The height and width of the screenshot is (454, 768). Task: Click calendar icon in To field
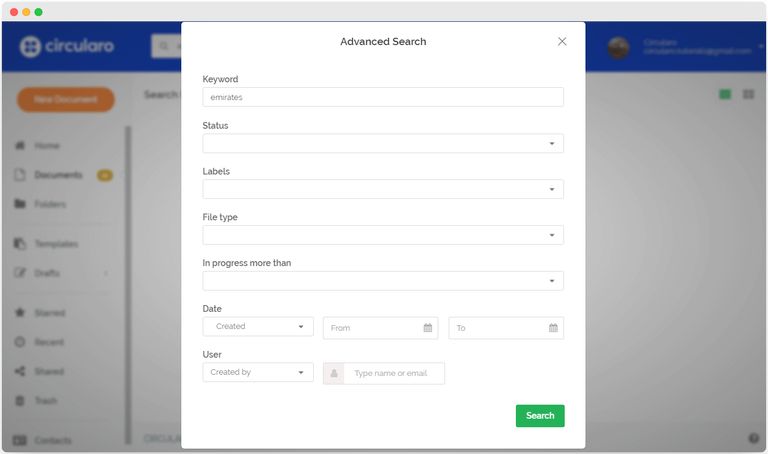[553, 328]
